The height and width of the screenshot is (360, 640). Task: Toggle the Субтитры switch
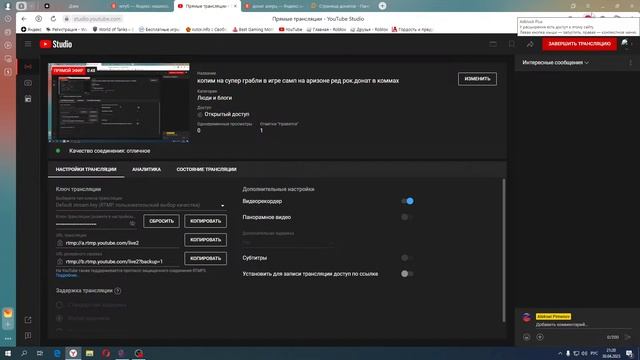pos(407,258)
